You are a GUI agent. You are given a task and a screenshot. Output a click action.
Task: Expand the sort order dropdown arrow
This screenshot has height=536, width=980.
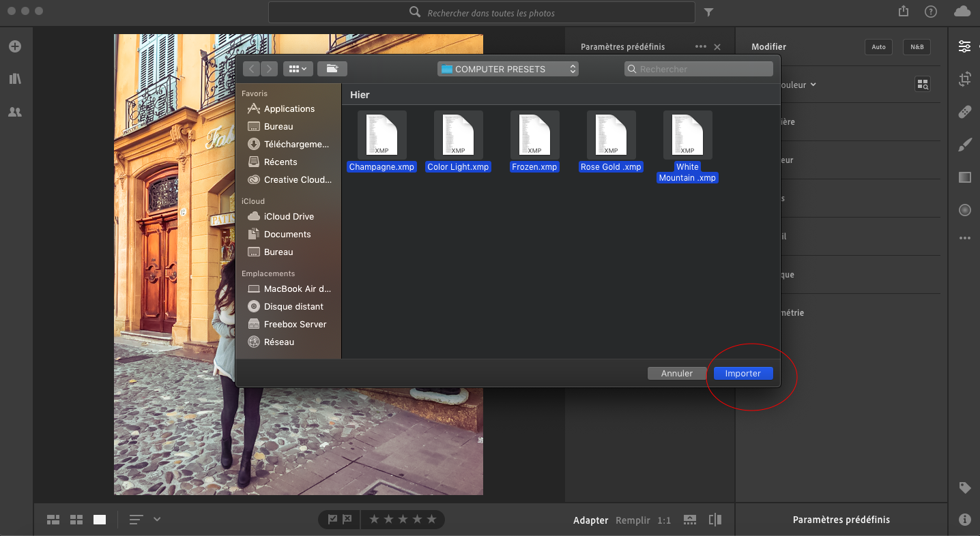point(157,520)
